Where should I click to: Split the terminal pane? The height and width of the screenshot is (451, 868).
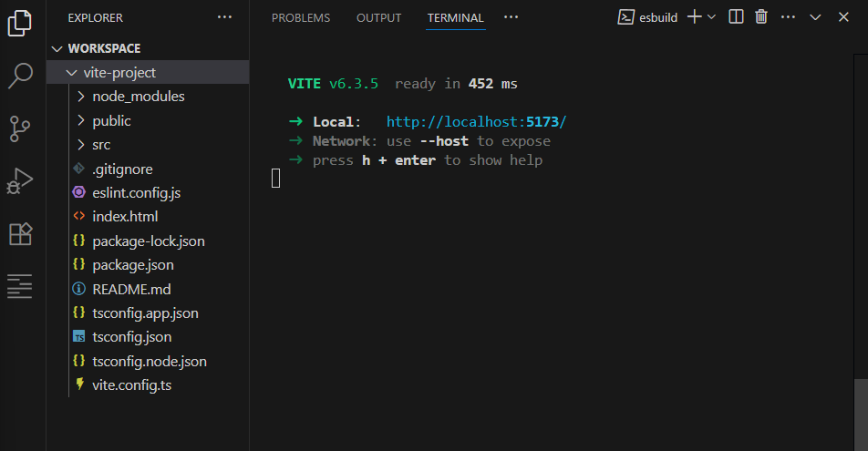736,17
